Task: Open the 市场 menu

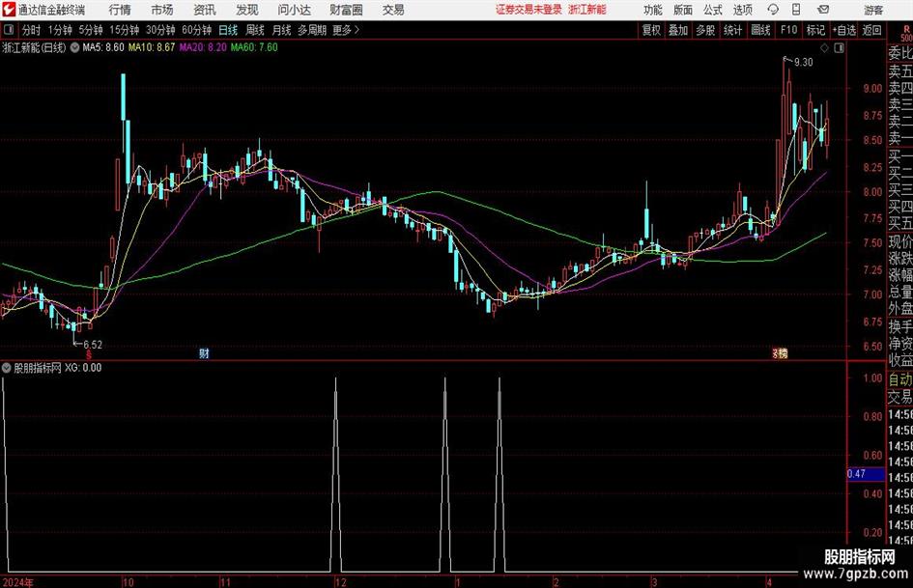Action: click(x=162, y=10)
